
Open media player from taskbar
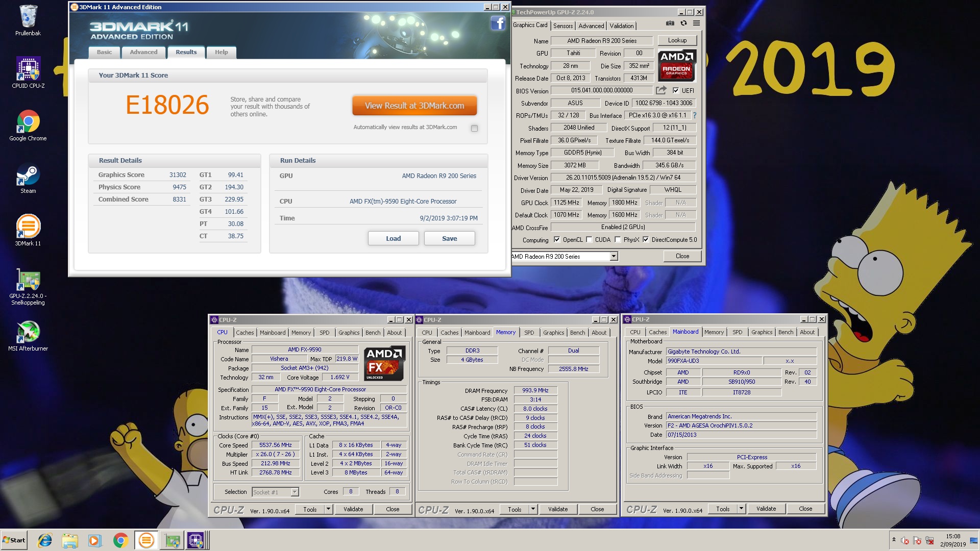(x=95, y=540)
